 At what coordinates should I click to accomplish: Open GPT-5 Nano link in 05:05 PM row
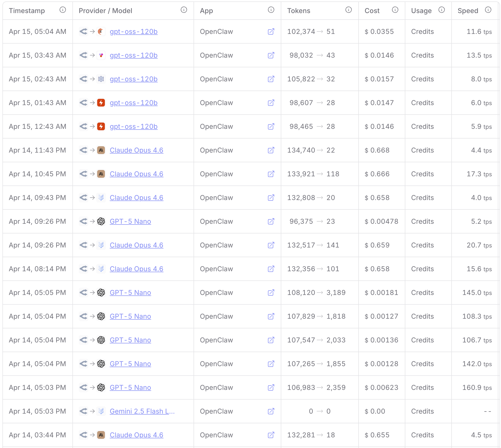(x=130, y=293)
